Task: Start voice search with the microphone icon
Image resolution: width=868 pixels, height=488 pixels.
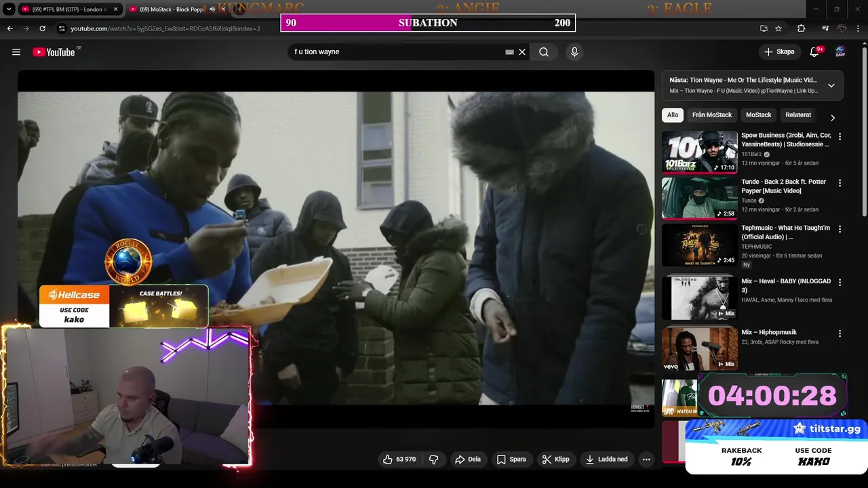Action: [x=574, y=52]
